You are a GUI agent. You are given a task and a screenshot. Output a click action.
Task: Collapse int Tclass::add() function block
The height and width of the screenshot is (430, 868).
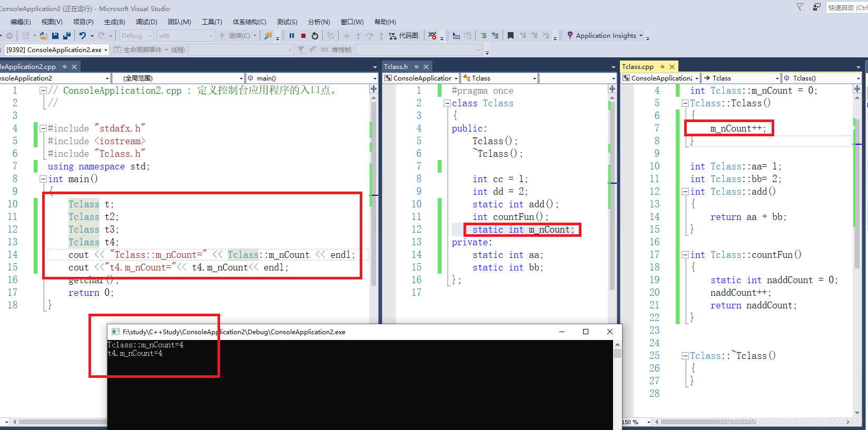pyautogui.click(x=685, y=192)
